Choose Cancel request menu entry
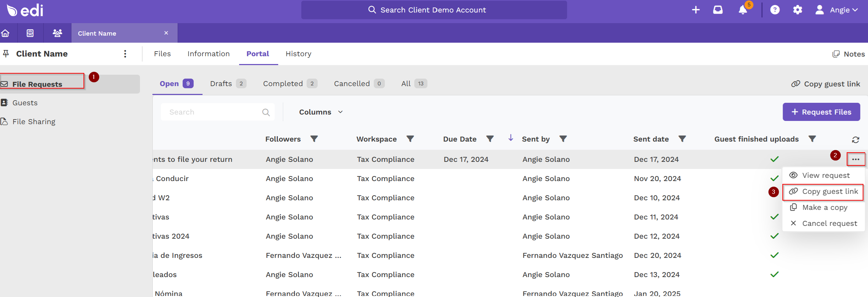Screen dimensions: 868x297 click(x=823, y=223)
